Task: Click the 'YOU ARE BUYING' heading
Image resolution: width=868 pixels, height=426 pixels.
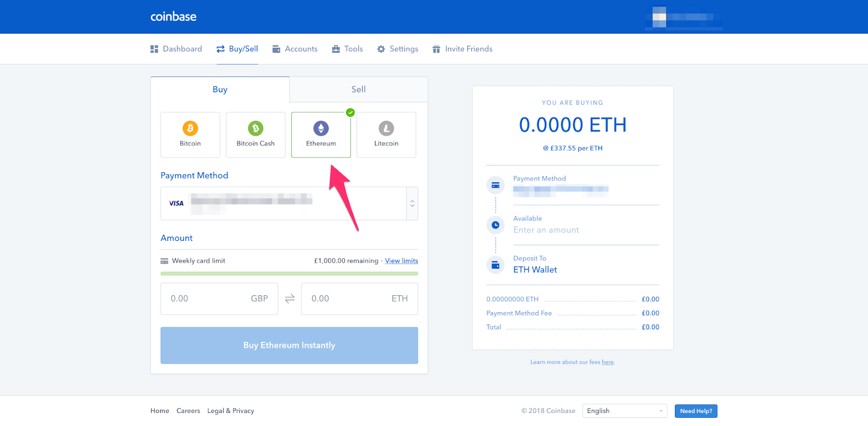Action: click(x=573, y=103)
